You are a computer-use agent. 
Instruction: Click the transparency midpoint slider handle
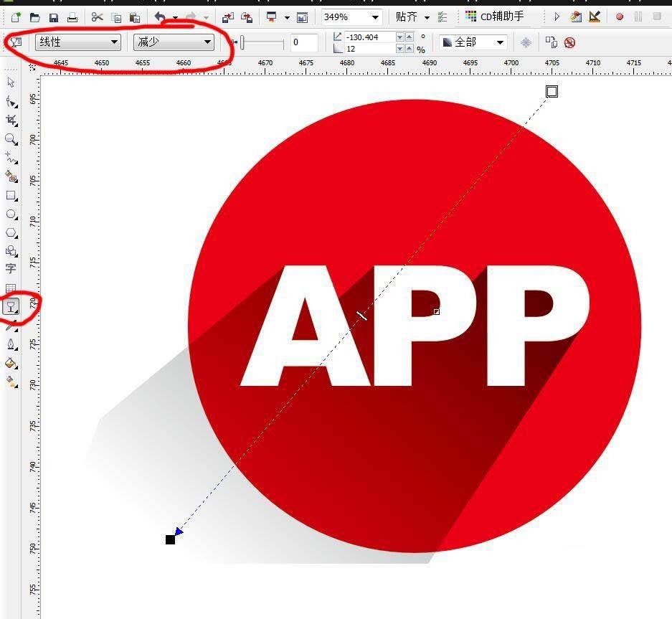click(242, 43)
